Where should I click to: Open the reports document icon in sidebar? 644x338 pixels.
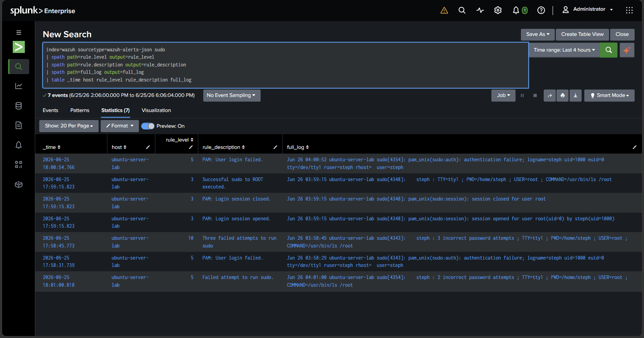19,125
